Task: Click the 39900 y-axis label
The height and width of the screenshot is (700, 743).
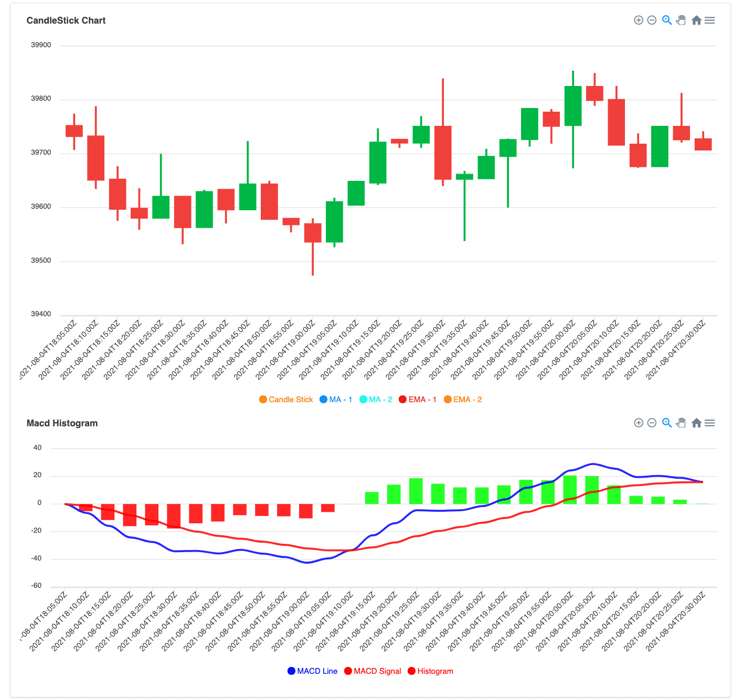Action: [41, 45]
